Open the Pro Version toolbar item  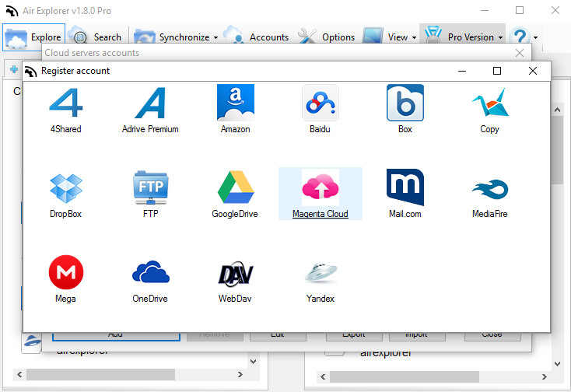pos(459,37)
